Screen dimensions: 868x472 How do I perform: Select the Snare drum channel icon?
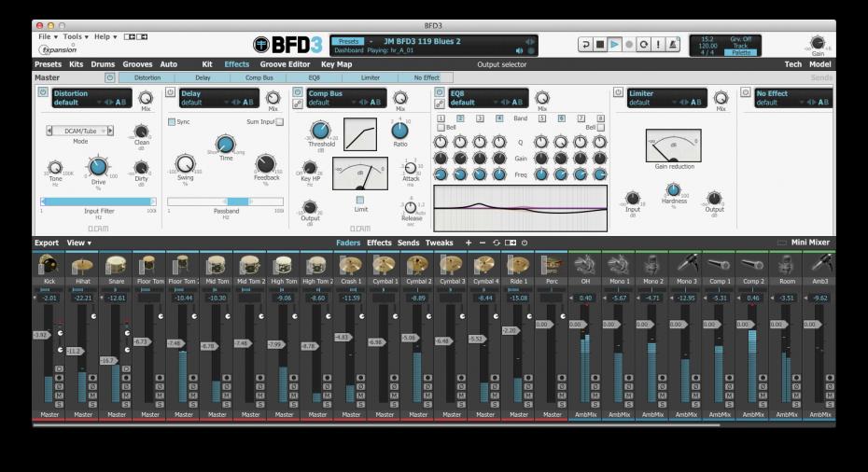(117, 265)
